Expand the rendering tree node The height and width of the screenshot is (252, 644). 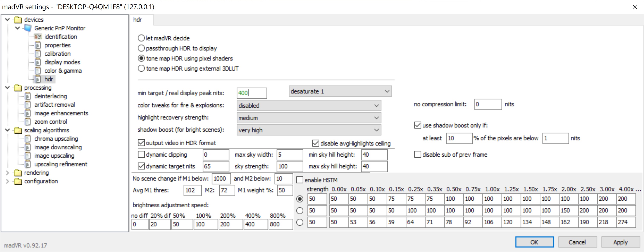pyautogui.click(x=7, y=173)
